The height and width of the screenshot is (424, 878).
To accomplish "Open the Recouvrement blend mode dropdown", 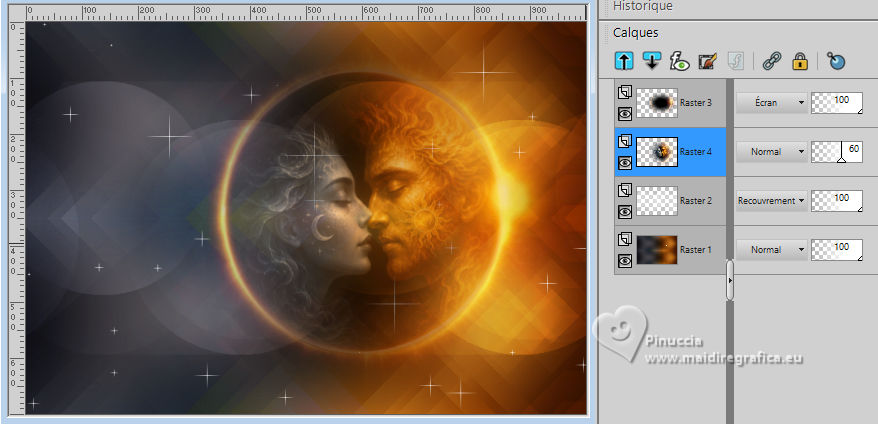I will point(772,201).
